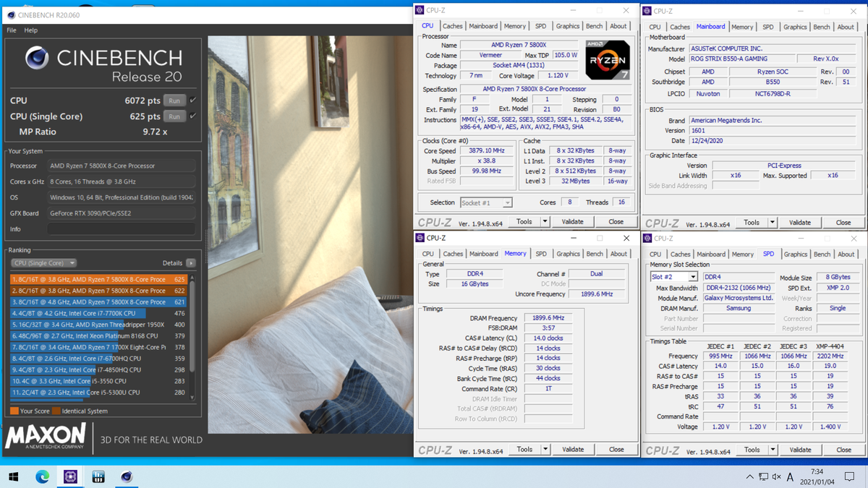The image size is (868, 488).
Task: Click Validate in CPU-Z CPU window
Action: [573, 222]
